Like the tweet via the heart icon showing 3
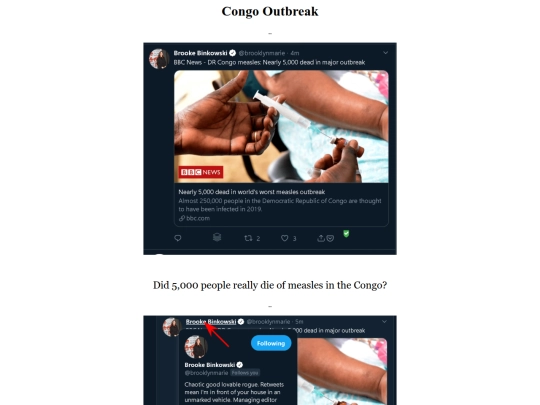This screenshot has width=540, height=405. click(x=284, y=238)
